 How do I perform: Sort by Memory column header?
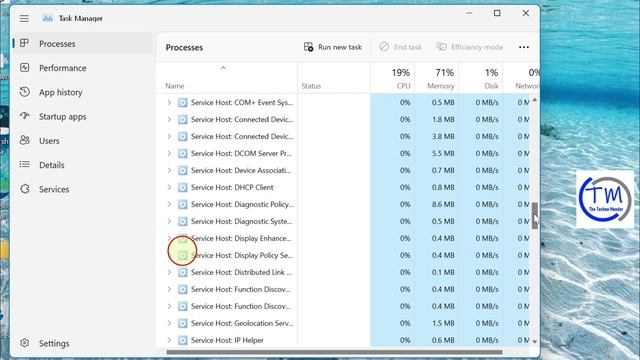pyautogui.click(x=436, y=78)
